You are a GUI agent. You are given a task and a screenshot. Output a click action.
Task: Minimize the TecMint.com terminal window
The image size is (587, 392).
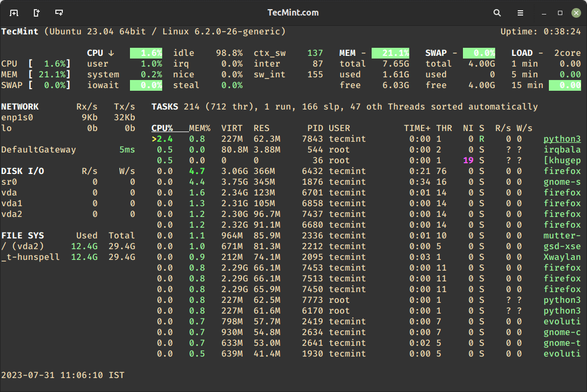(545, 13)
